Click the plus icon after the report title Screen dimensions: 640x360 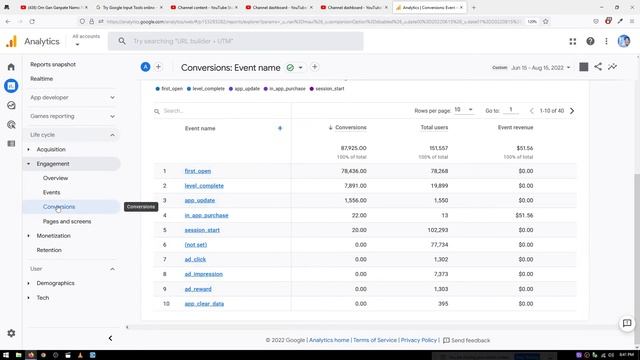[315, 67]
